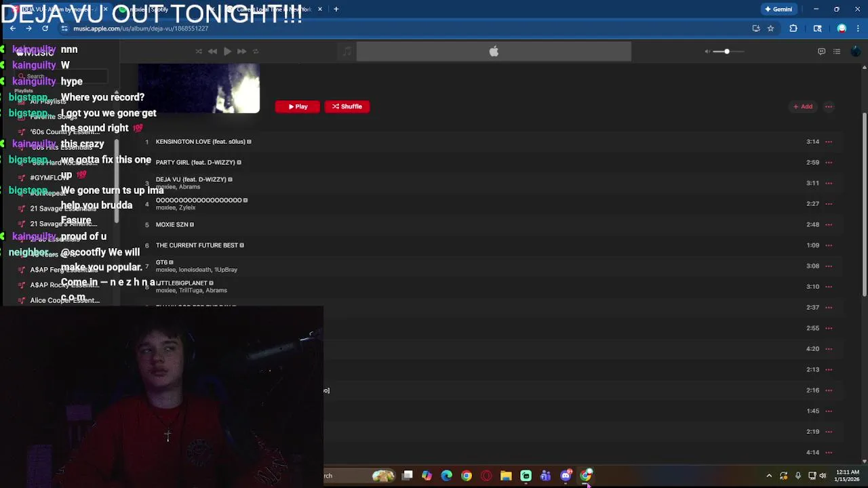Skip to previous track in player bar
The width and height of the screenshot is (868, 488).
(212, 52)
